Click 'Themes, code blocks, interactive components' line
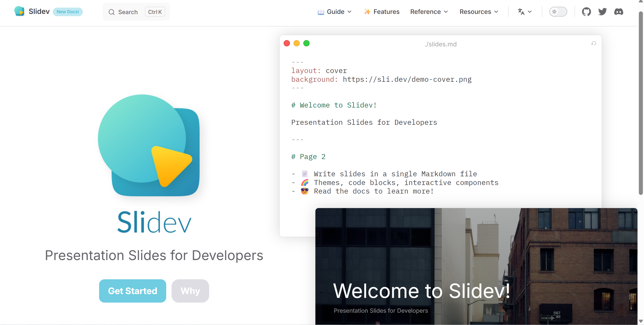Screen dimensions: 644x325 [x=406, y=182]
